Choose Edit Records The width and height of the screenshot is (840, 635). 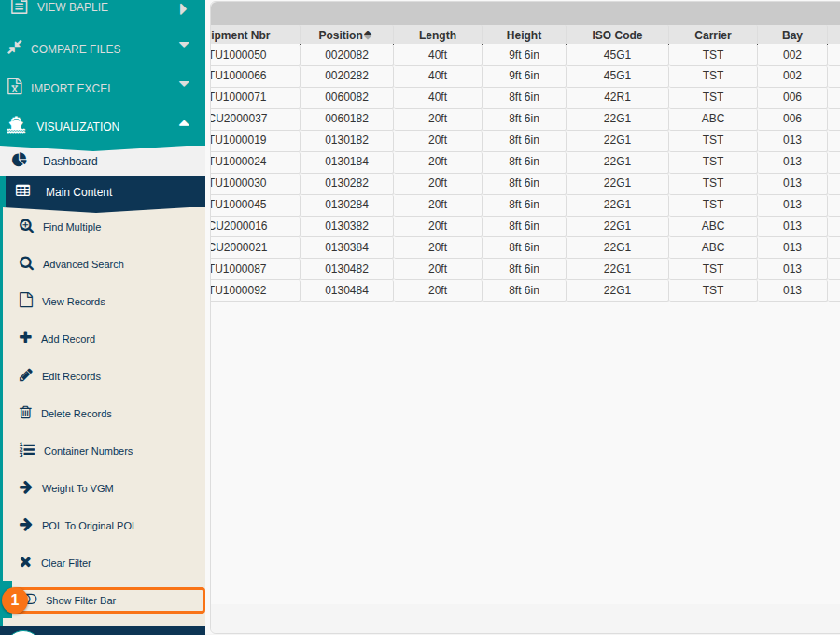(71, 376)
